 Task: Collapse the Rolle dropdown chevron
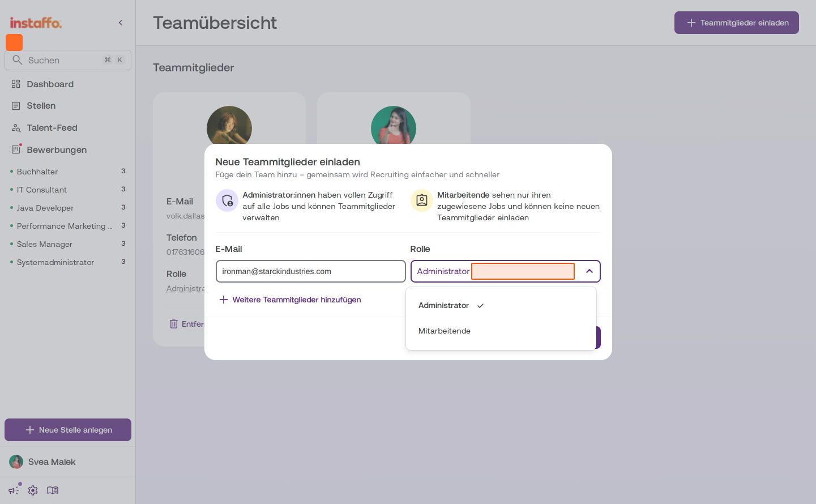point(589,271)
